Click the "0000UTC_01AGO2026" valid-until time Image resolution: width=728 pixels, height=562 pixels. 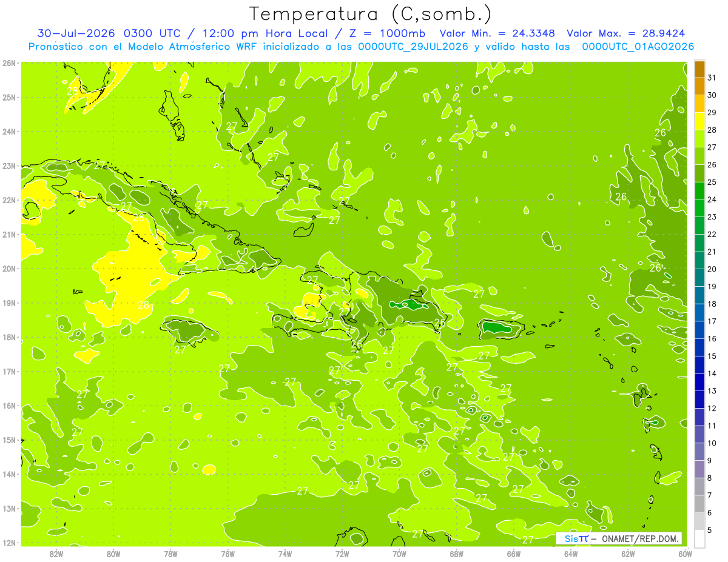click(x=638, y=47)
